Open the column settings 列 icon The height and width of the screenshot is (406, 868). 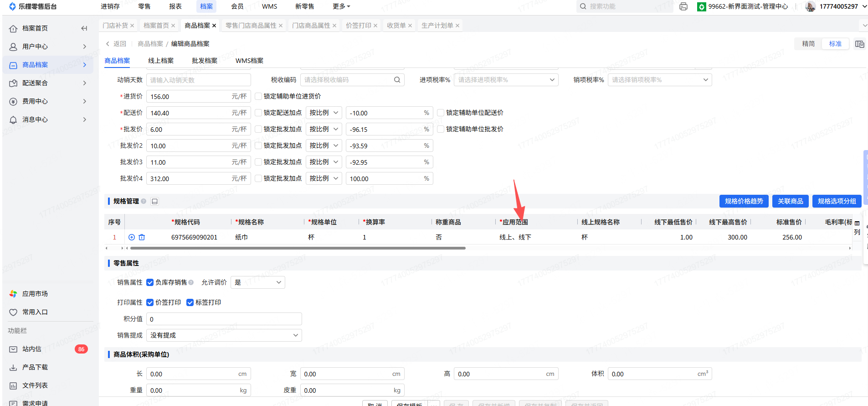click(857, 228)
